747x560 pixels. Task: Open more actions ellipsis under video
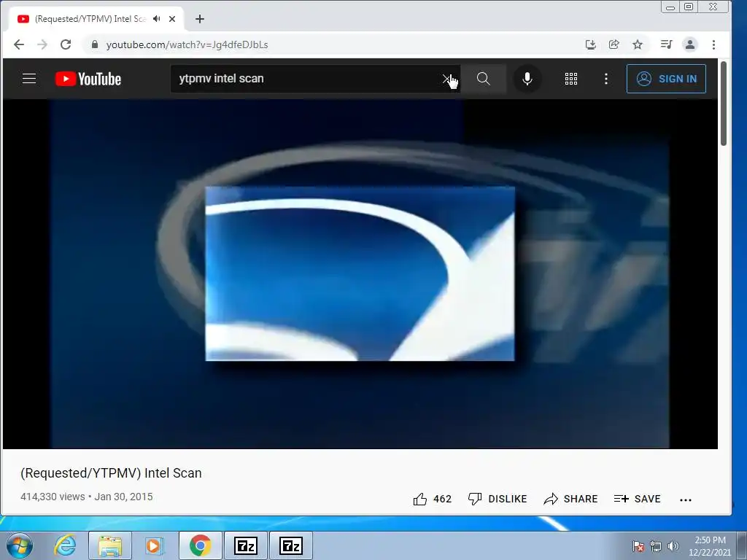coord(686,499)
